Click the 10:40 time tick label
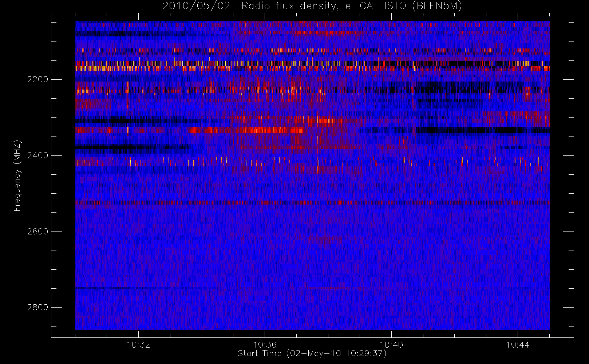Image resolution: width=589 pixels, height=364 pixels. pos(391,345)
